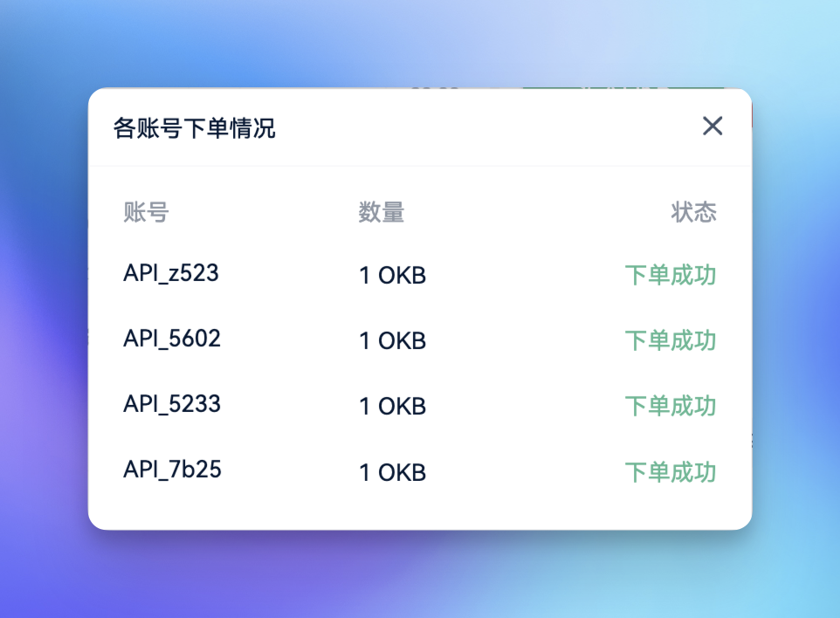Click the first row of the account table
840x618 pixels.
click(x=419, y=275)
